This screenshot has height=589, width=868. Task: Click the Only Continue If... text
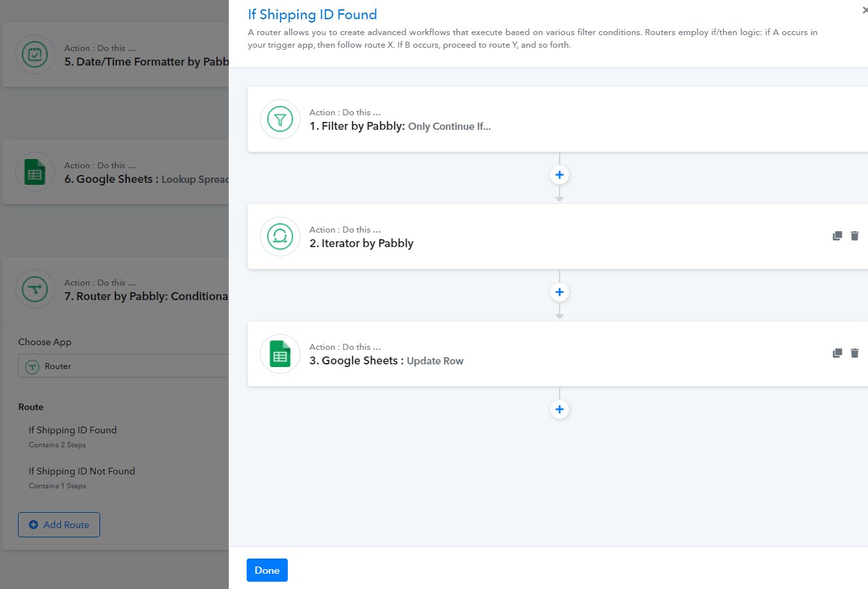coord(449,127)
